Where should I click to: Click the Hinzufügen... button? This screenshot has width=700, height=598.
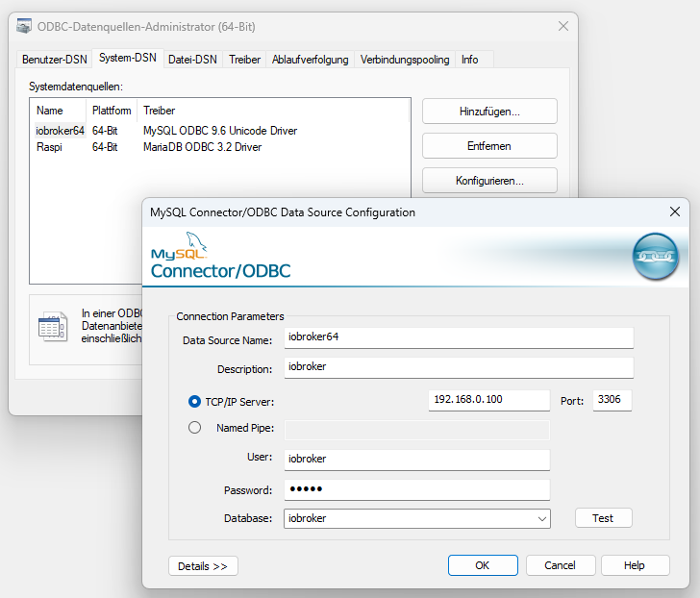click(x=489, y=112)
